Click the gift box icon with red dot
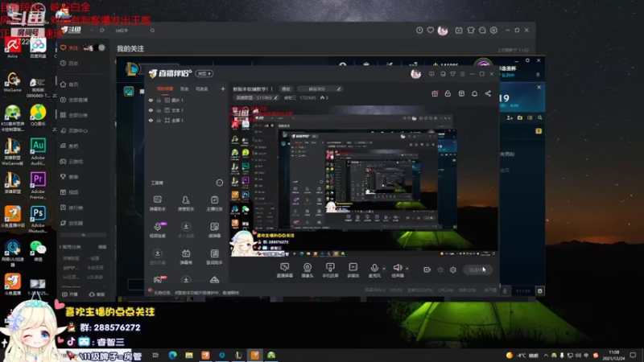644x362 pixels. (435, 93)
